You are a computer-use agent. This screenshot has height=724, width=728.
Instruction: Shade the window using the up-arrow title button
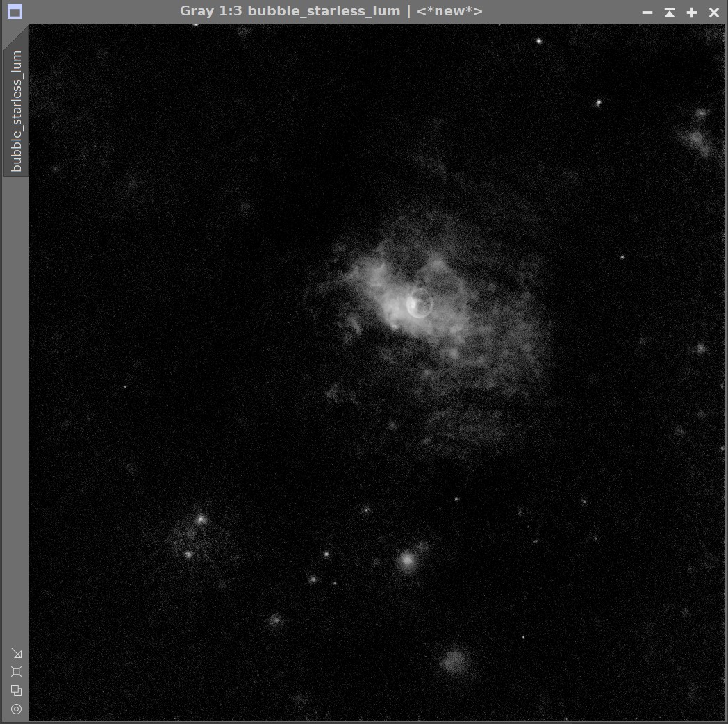(670, 13)
